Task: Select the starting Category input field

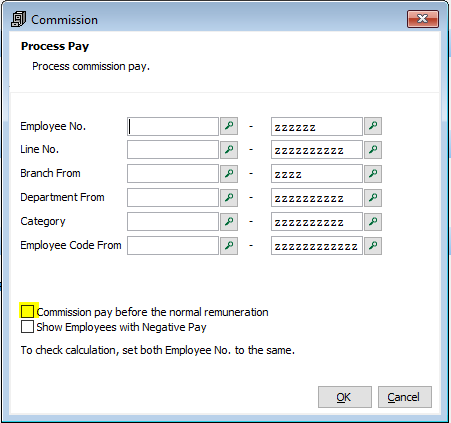Action: click(173, 222)
